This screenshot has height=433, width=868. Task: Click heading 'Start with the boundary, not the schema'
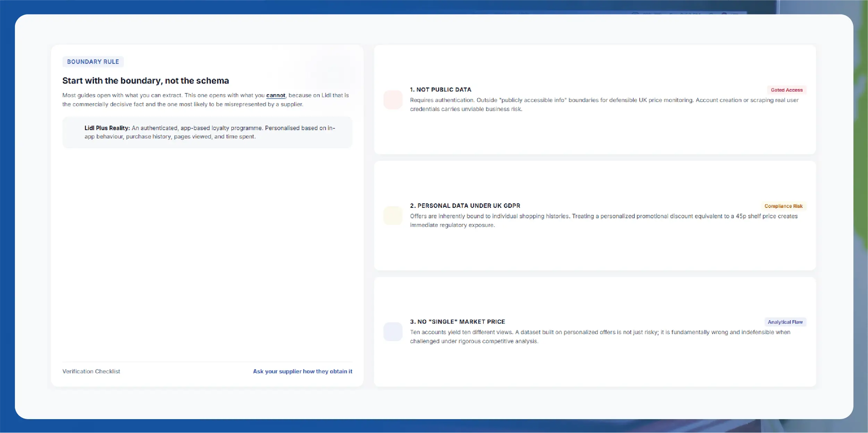pos(145,80)
